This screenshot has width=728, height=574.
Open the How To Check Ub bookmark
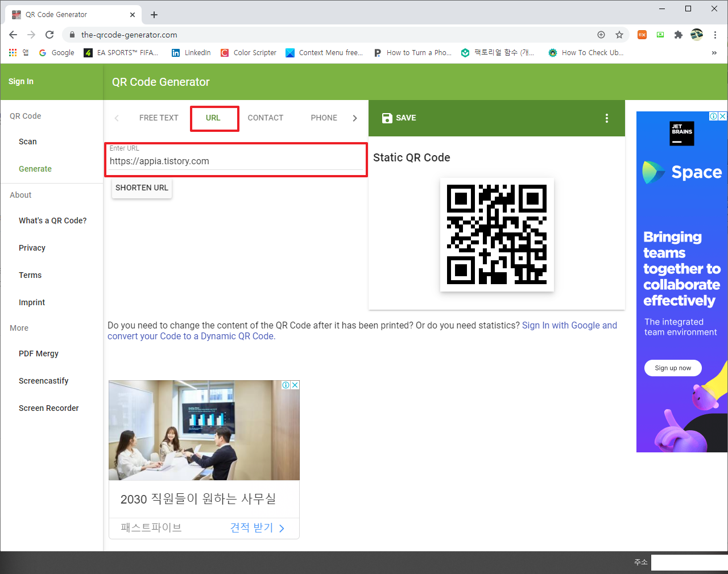tap(586, 52)
